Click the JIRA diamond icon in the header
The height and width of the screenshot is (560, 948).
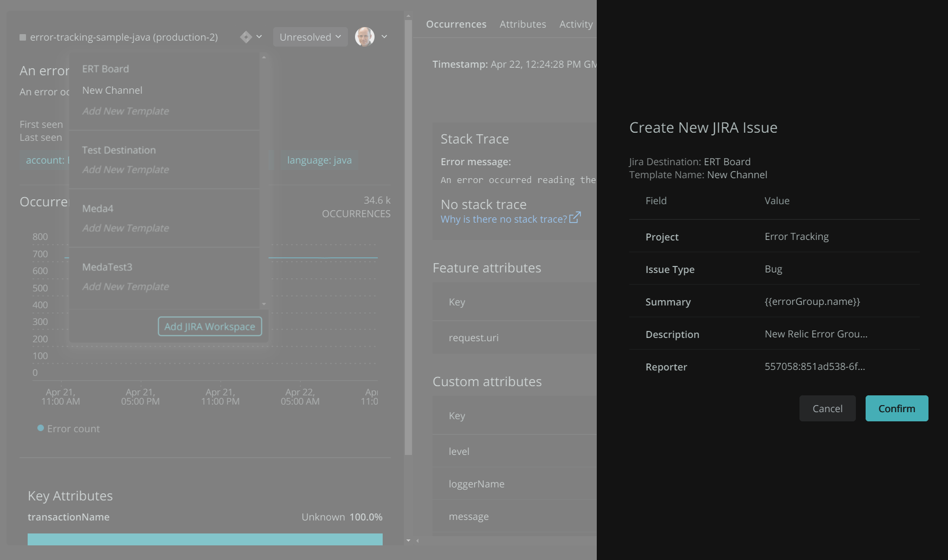tap(247, 36)
